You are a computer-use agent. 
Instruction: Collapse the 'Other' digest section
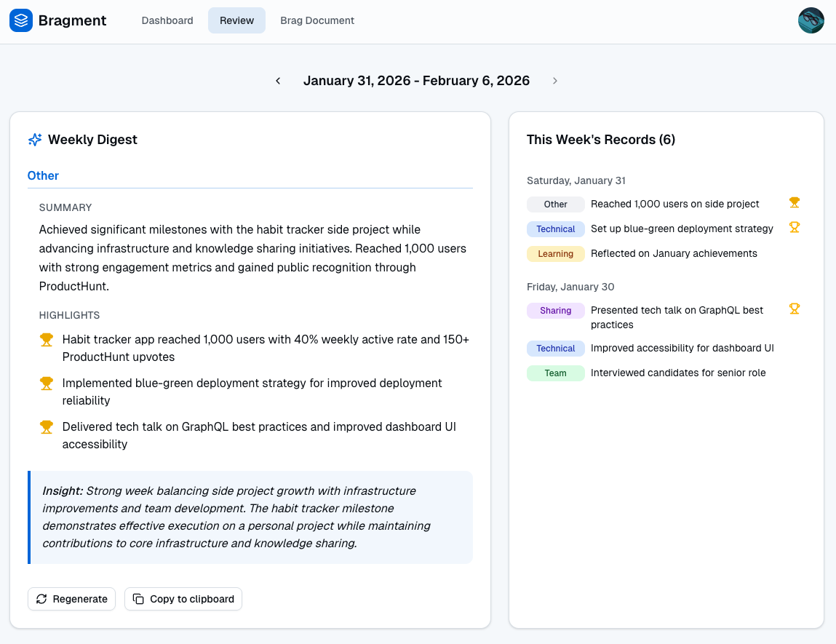[43, 175]
